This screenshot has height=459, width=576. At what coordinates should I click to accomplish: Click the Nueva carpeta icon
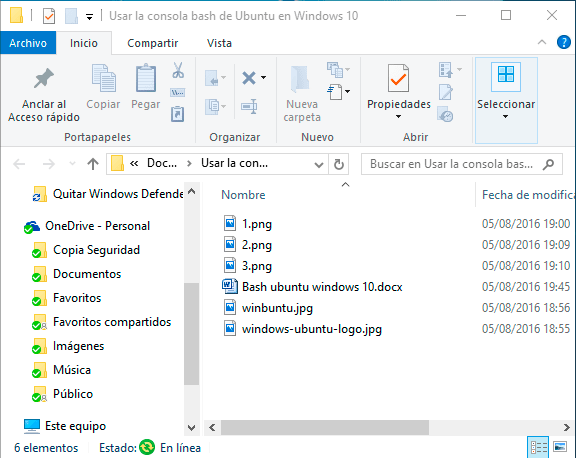coord(300,79)
